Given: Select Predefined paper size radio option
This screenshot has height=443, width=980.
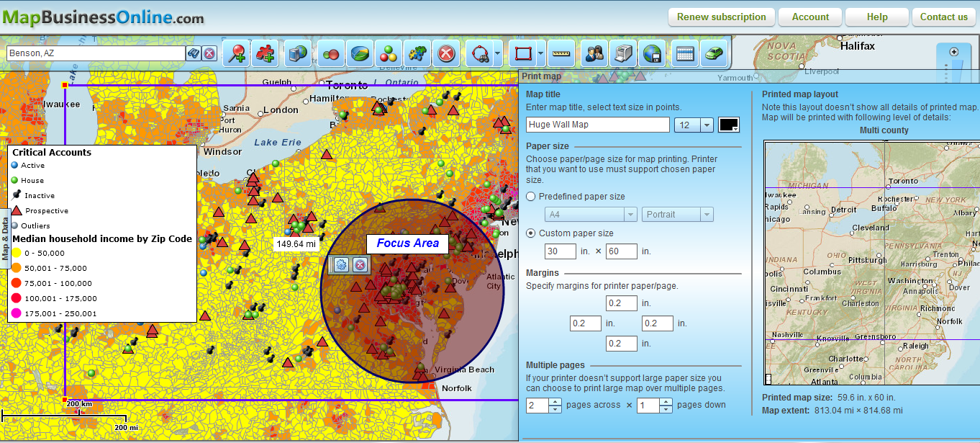Looking at the screenshot, I should [531, 197].
